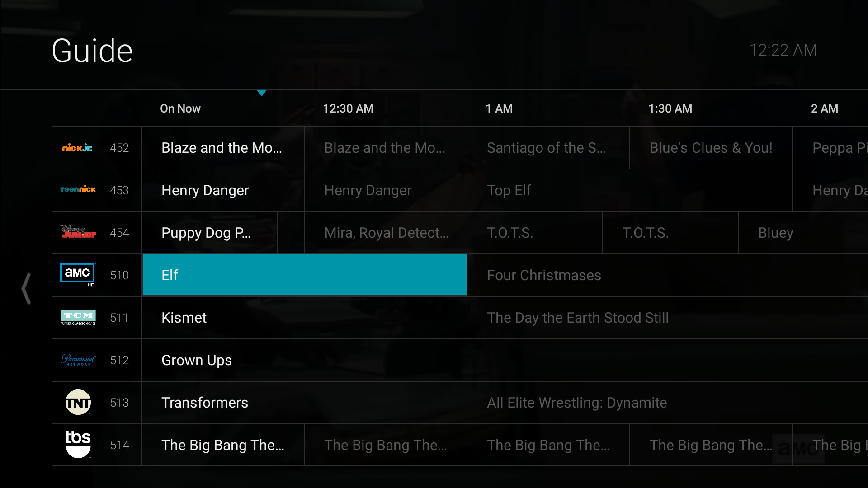Jump to the 1:30 AM time column
Viewport: 868px width, 488px height.
point(670,108)
